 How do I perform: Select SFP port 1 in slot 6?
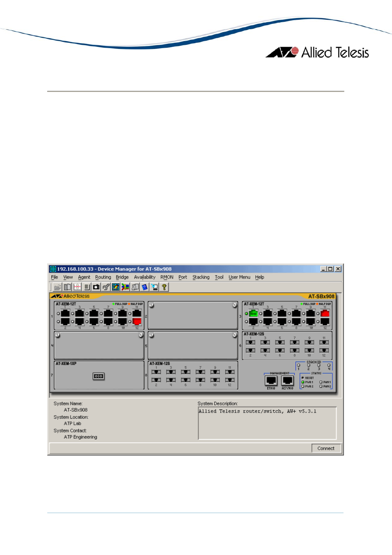coord(250,342)
